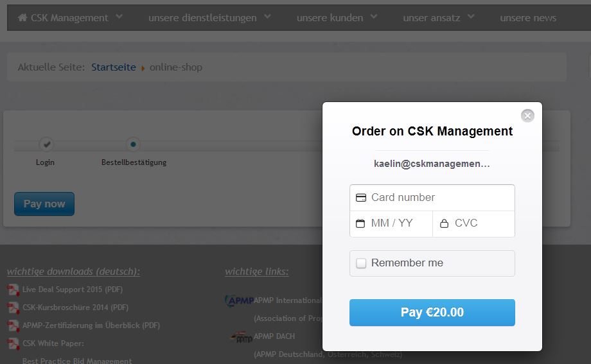Viewport: 591px width, 364px height.
Task: Go to Startseite breadcrumb link
Action: 114,67
